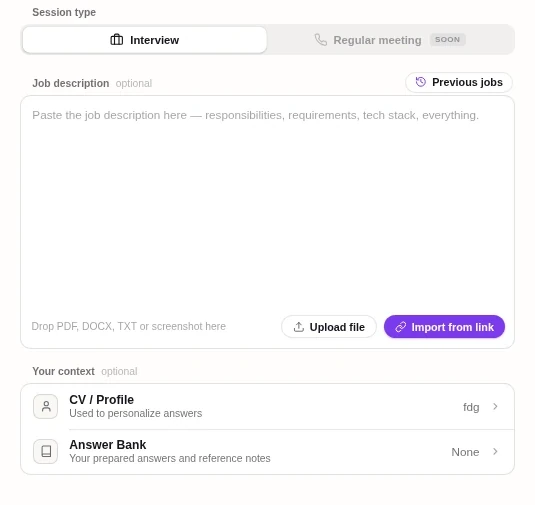The width and height of the screenshot is (535, 505).
Task: Select the Interview session type
Action: (144, 40)
